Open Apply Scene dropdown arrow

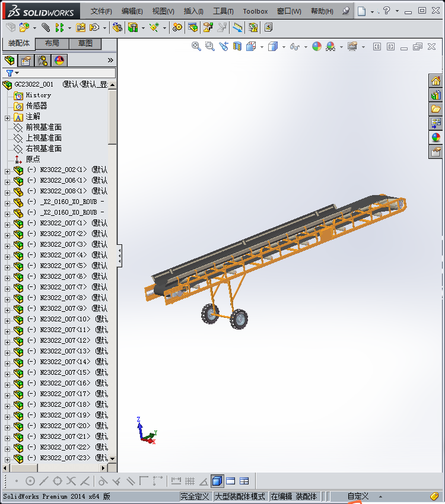tap(341, 47)
